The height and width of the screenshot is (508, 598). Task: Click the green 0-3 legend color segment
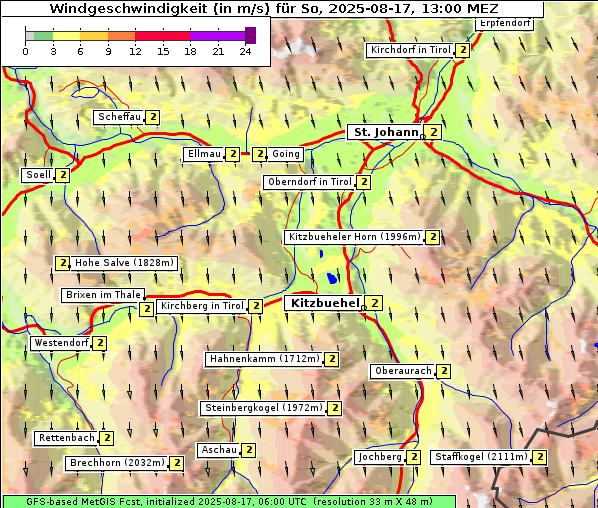pos(43,36)
